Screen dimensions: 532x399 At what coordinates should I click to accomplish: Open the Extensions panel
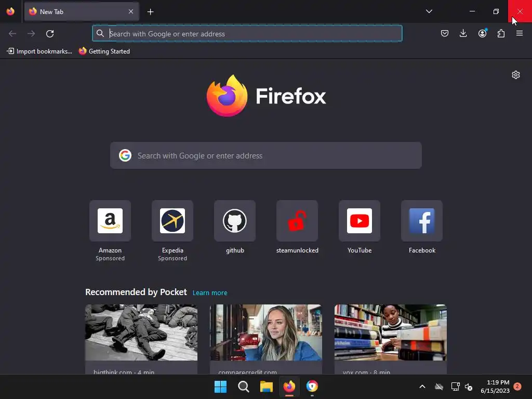coord(501,33)
